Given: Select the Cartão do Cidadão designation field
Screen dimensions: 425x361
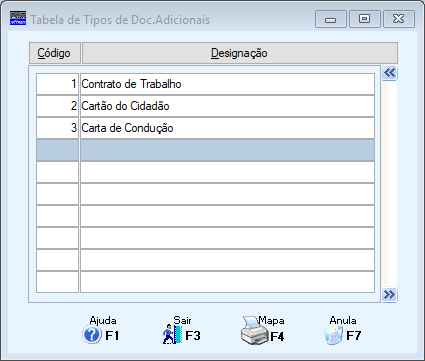Looking at the screenshot, I should click(227, 106).
